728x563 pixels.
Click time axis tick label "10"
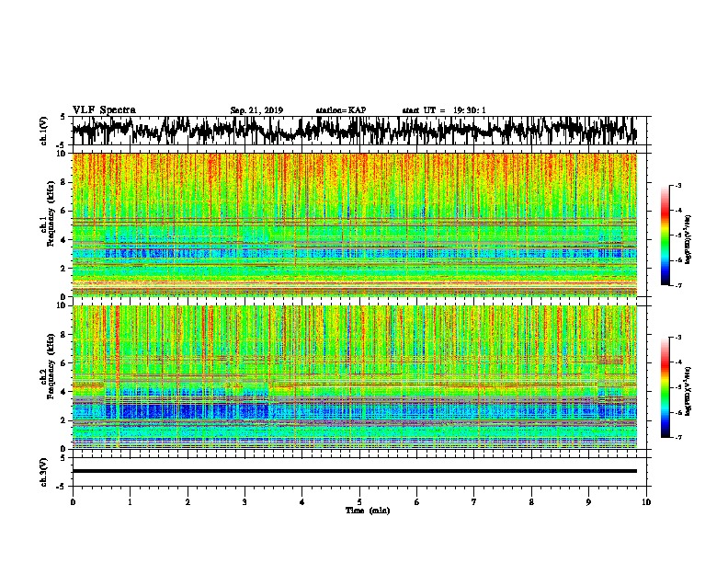646,502
